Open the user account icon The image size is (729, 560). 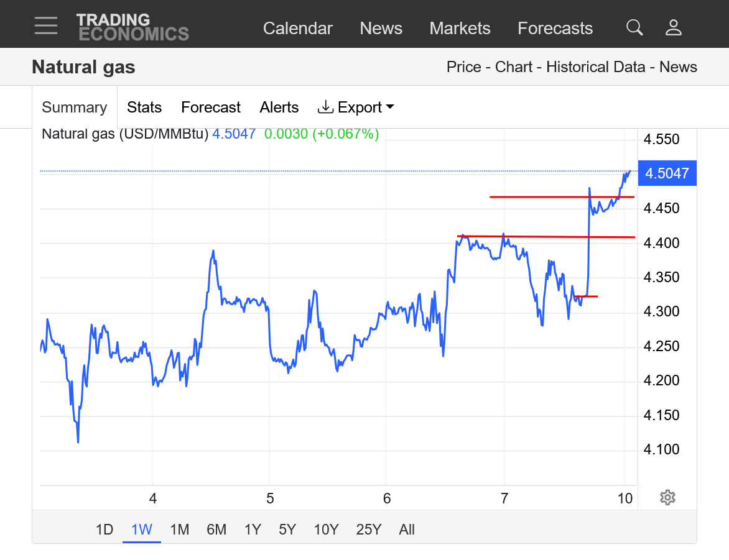point(674,27)
